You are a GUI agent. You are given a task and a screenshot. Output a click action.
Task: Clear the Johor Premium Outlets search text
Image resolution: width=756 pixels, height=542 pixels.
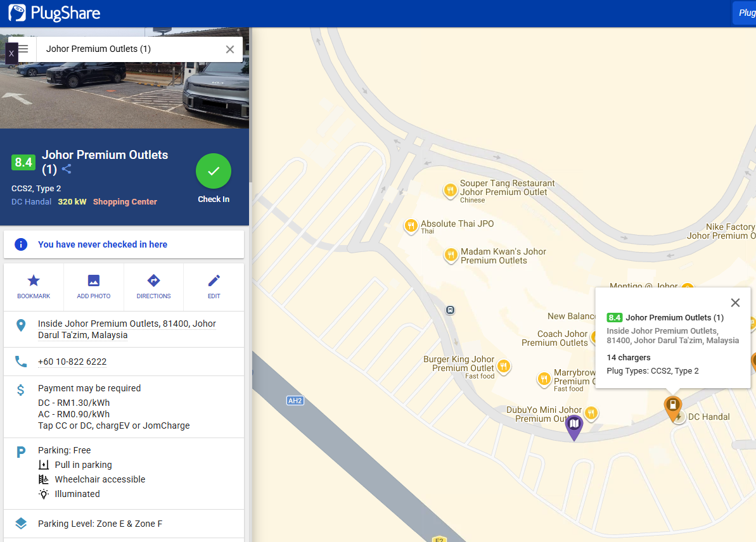230,49
